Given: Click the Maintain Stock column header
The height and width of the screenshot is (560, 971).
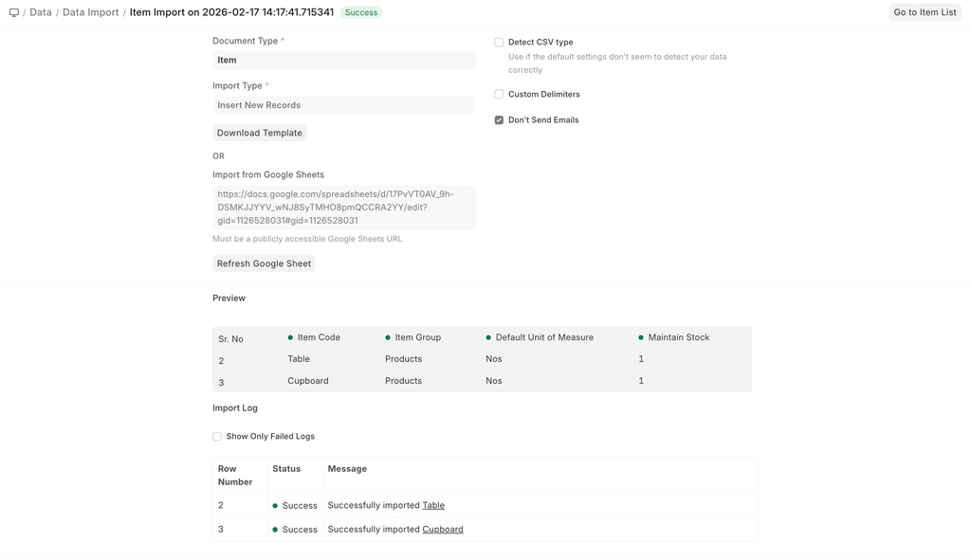Looking at the screenshot, I should [x=678, y=337].
